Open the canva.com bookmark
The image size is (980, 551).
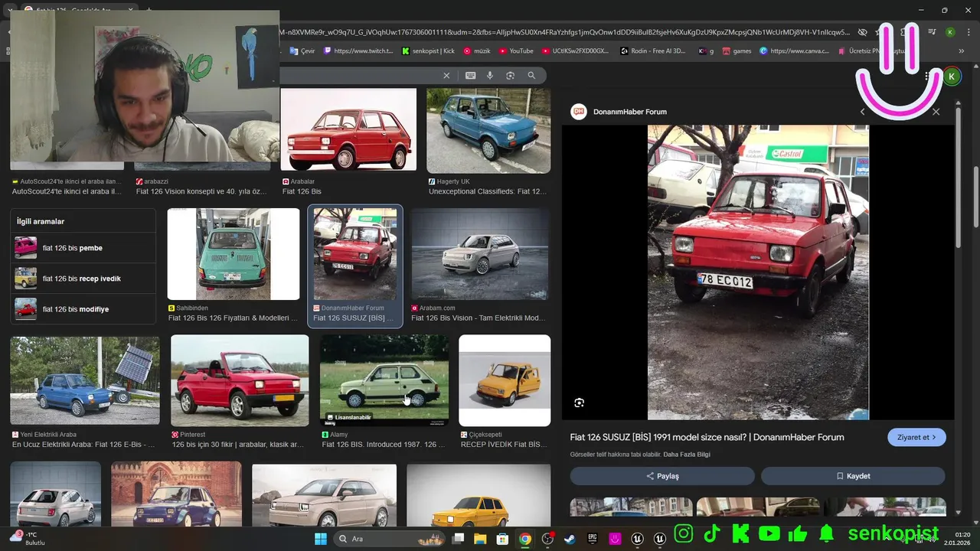tap(794, 51)
